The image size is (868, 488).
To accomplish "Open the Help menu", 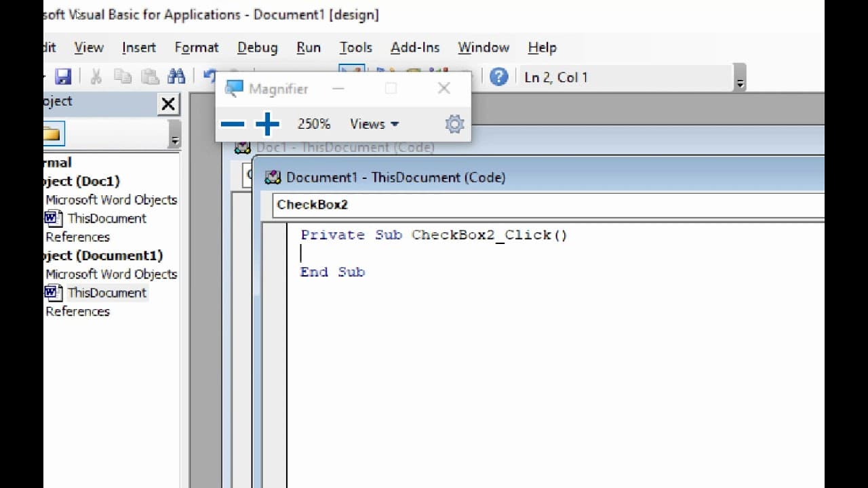I will coord(542,47).
